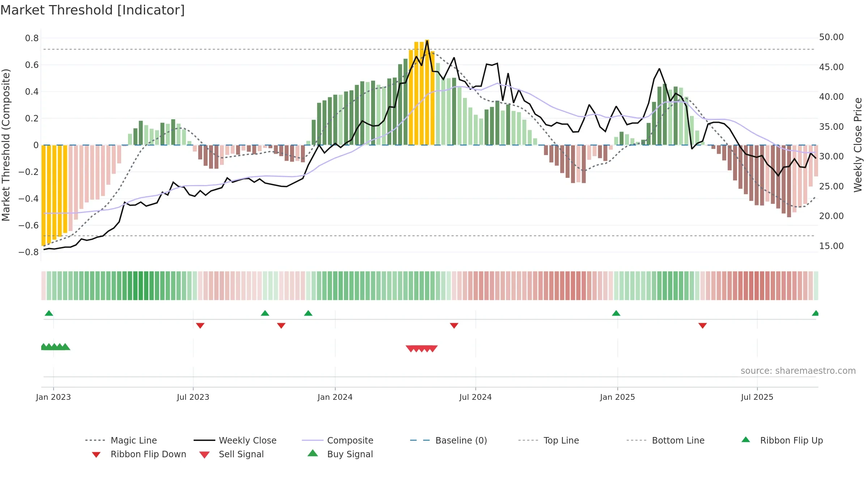The height and width of the screenshot is (488, 868).
Task: Click the ribbon flip down marker near Jul 2023
Action: (200, 326)
